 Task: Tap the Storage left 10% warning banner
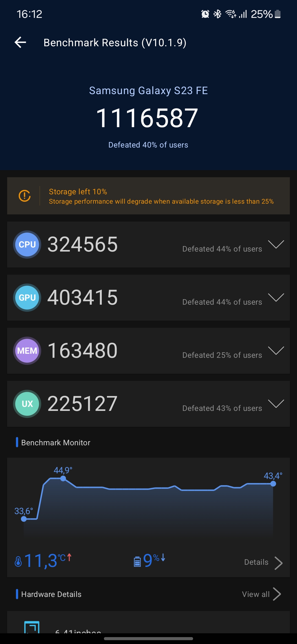pos(148,196)
